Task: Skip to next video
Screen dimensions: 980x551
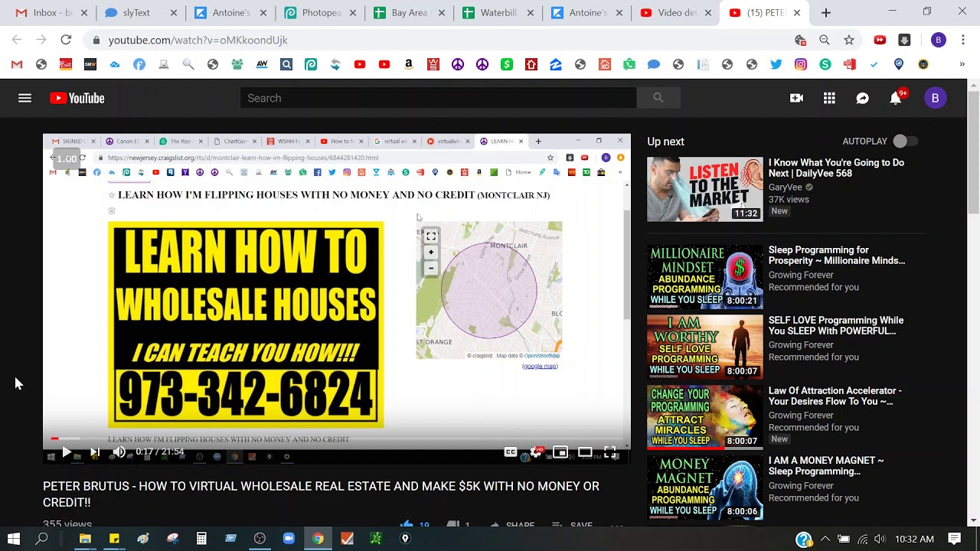Action: [95, 452]
